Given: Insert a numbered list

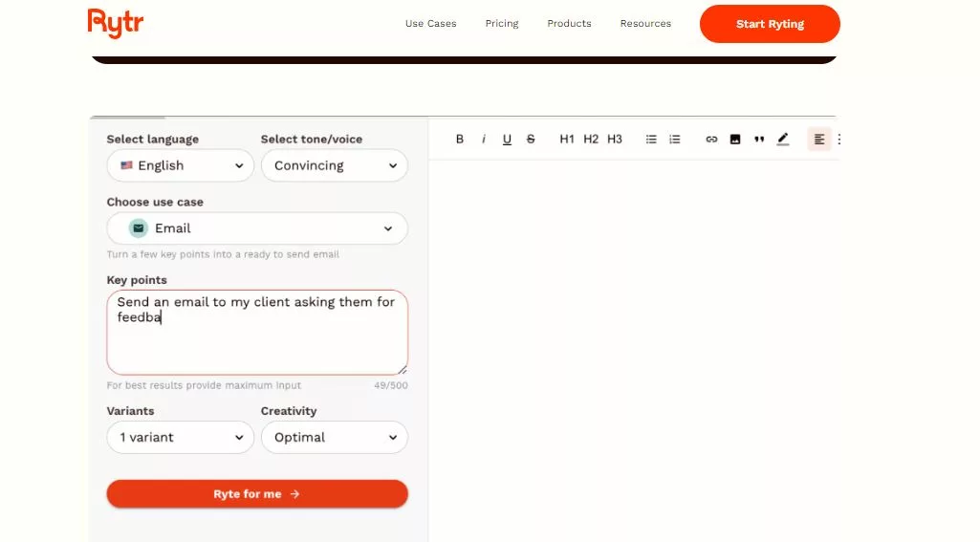Looking at the screenshot, I should click(674, 139).
